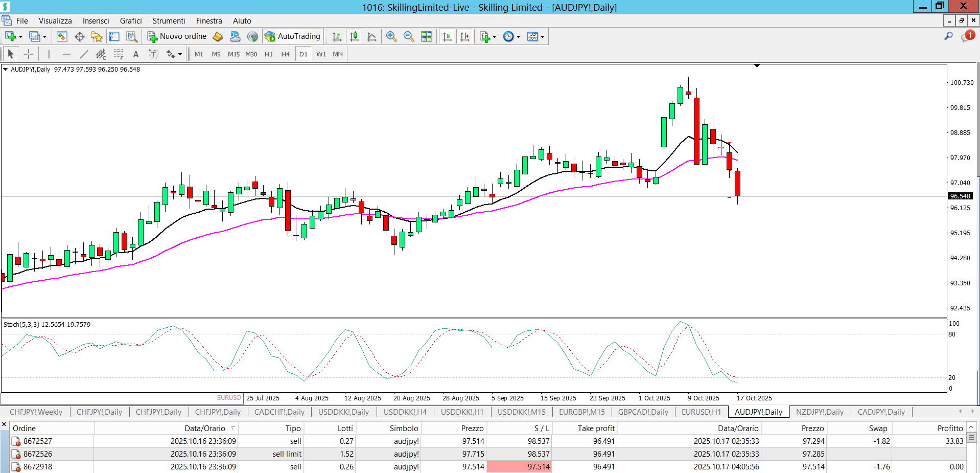Click the Nuovo ordine button
The width and height of the screenshot is (980, 473).
point(177,36)
